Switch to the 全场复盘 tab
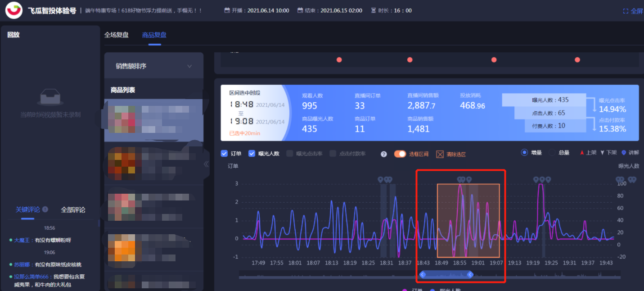644x291 pixels. 117,35
